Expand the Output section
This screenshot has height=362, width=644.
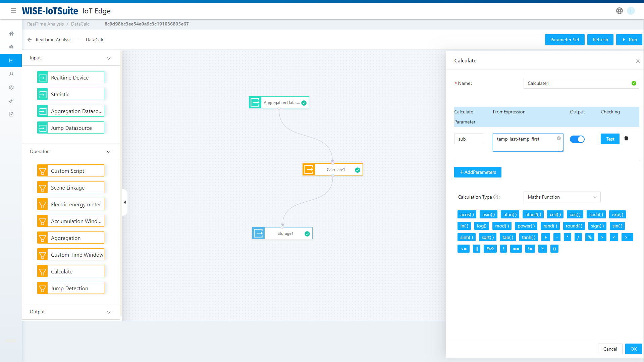(108, 312)
